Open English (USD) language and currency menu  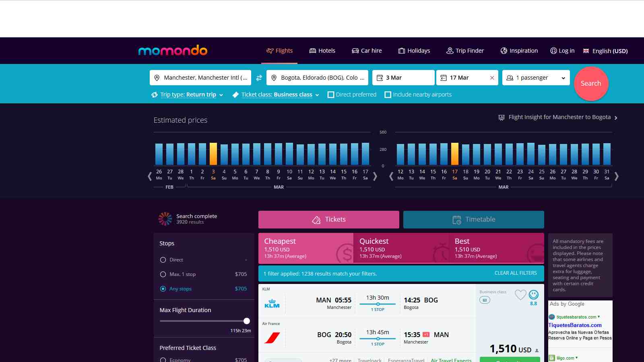605,51
